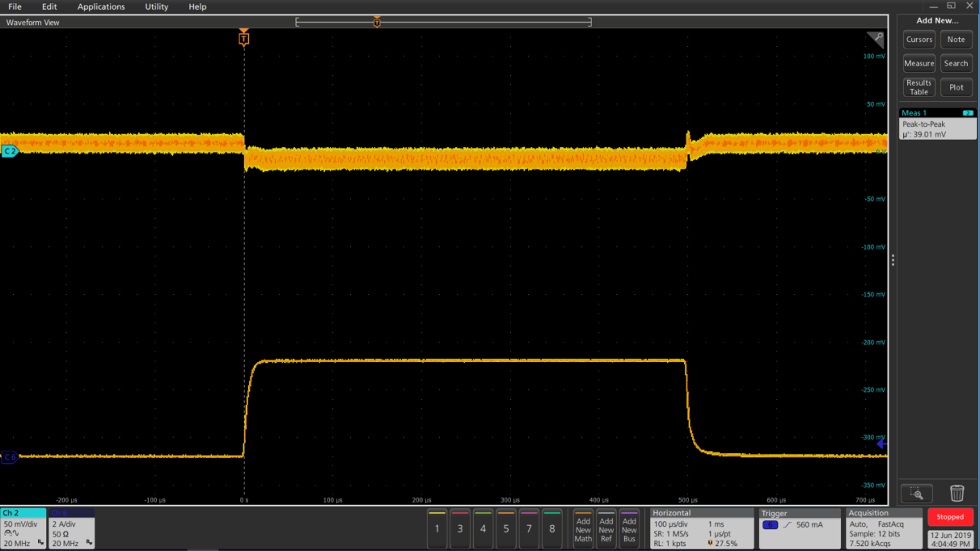Select the C2 channel handle on waveform
The height and width of the screenshot is (551, 980).
[10, 151]
